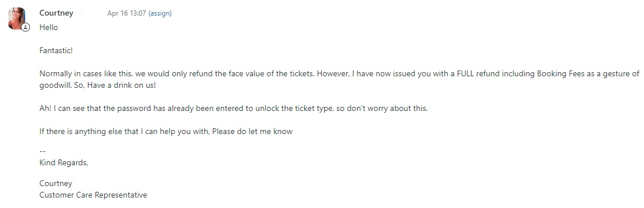Click the (assign) link
Image resolution: width=644 pixels, height=208 pixels.
click(x=160, y=13)
